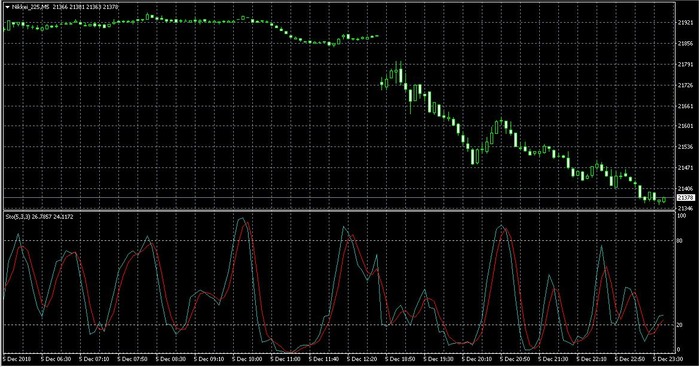The image size is (700, 367).
Task: Select the 5 Dec 2018 date label
Action: click(x=17, y=359)
